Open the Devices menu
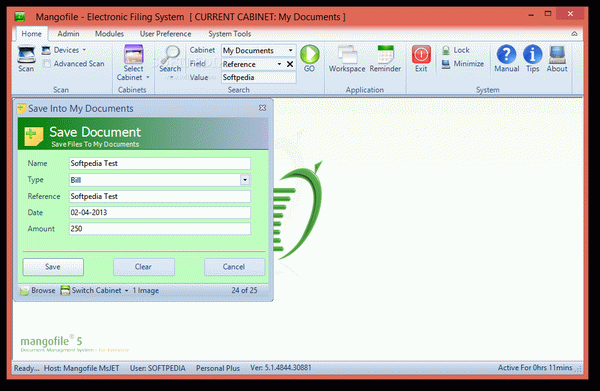This screenshot has height=391, width=600. point(64,50)
